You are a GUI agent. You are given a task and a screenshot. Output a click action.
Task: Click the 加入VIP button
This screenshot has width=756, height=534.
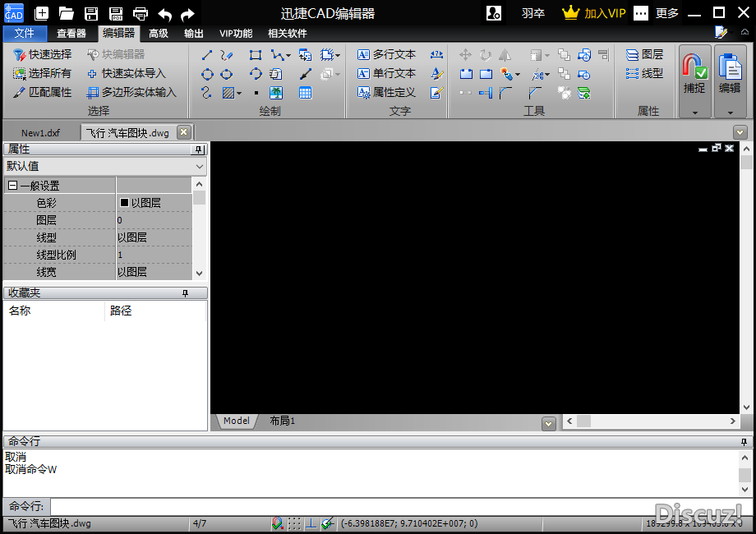[594, 13]
